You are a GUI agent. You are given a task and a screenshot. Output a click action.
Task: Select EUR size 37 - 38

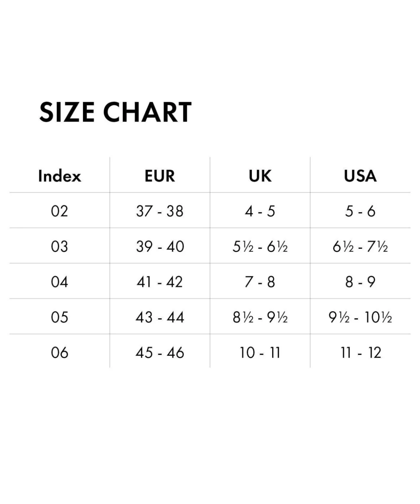pyautogui.click(x=160, y=211)
